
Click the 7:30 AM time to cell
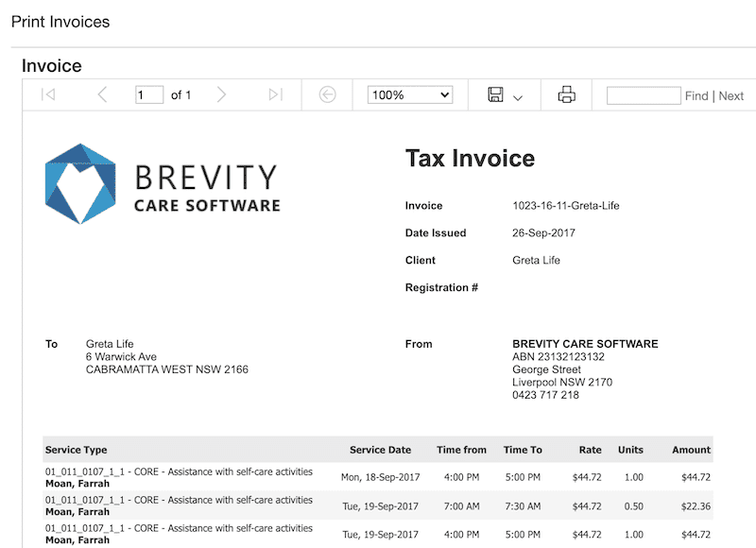(523, 506)
